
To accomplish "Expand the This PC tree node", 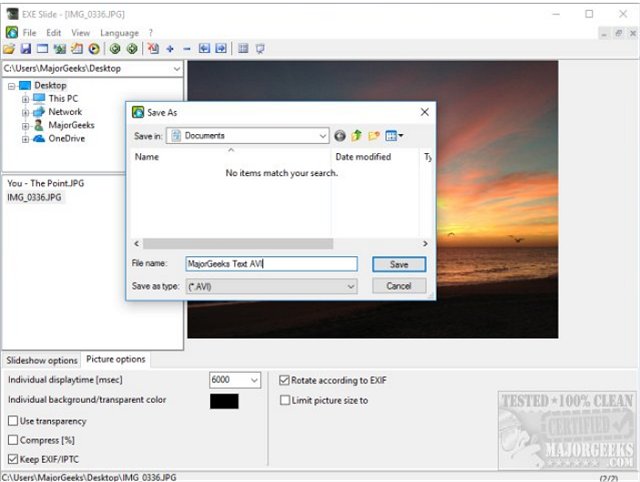I will (x=25, y=99).
